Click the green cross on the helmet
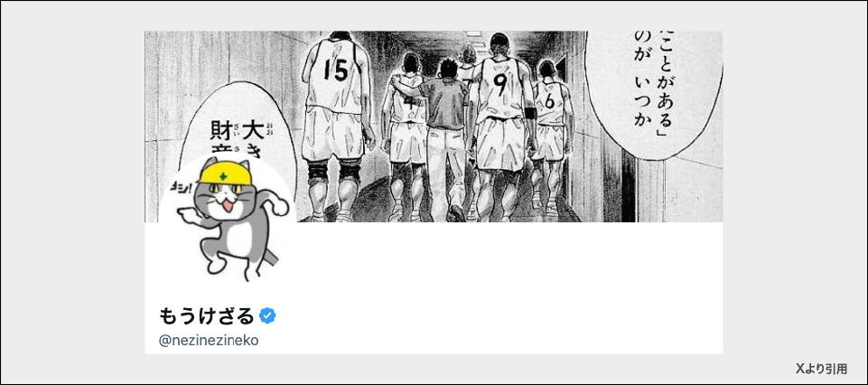This screenshot has height=385, width=868. [223, 177]
